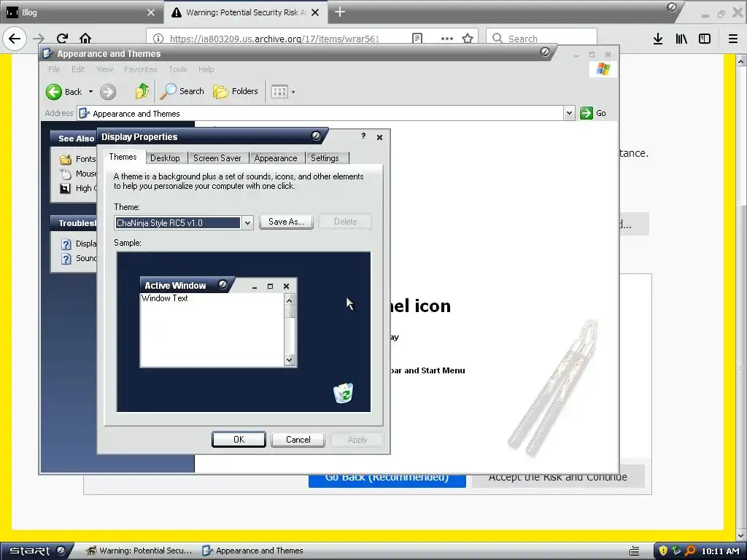Click the Display Properties help question mark
The image size is (747, 560).
point(363,136)
